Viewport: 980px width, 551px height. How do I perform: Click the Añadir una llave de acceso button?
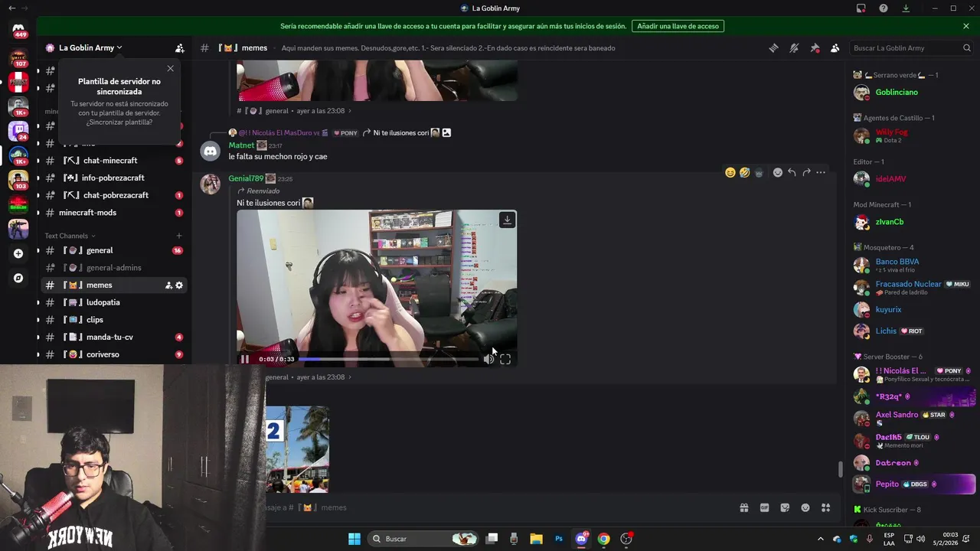678,26
